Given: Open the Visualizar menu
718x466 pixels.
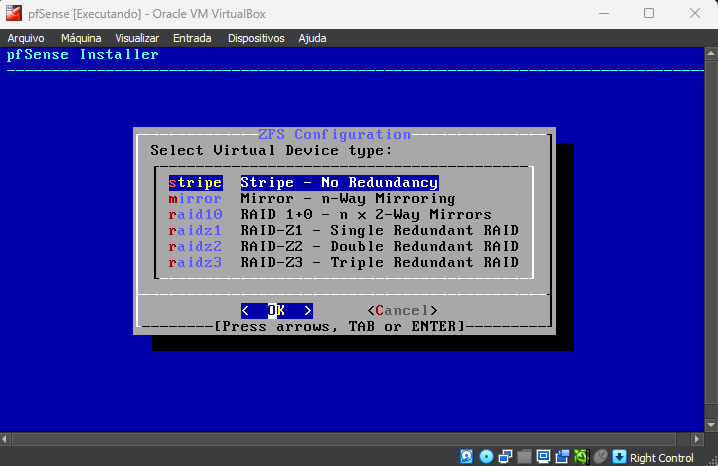Looking at the screenshot, I should 137,38.
